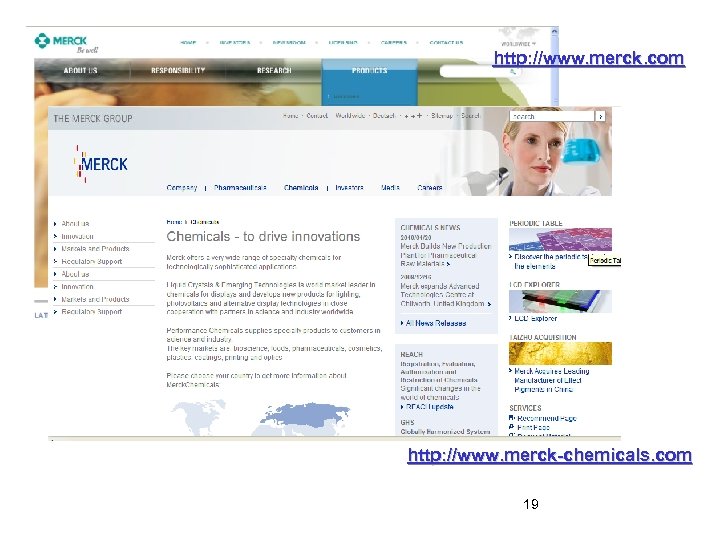Click the Home breadcrumb above the heading

click(174, 222)
